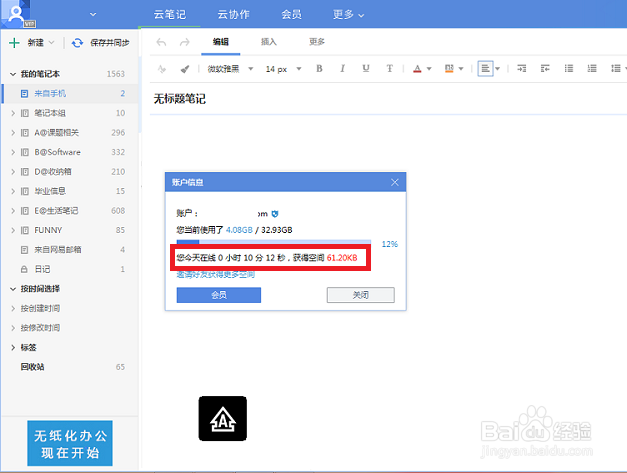Click the format painter brush icon
This screenshot has width=627, height=473.
point(185,69)
